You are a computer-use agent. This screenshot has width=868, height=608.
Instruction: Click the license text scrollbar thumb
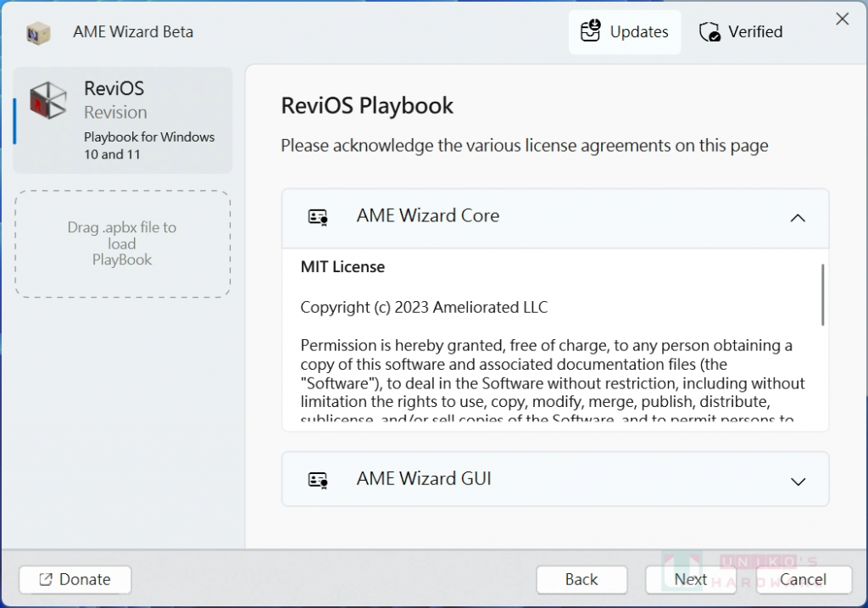coord(822,294)
